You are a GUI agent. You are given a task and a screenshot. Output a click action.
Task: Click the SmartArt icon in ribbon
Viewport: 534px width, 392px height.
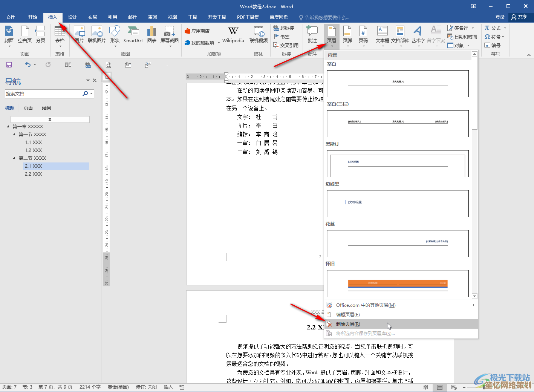coord(133,34)
